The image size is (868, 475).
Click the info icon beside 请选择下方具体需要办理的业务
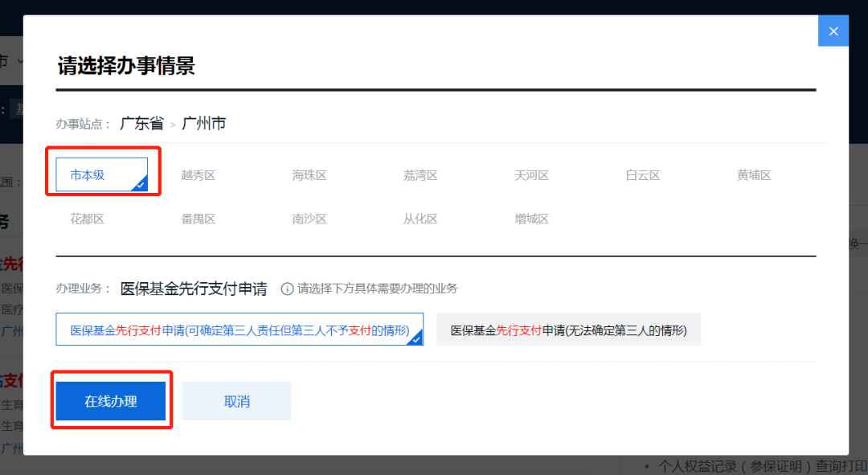[x=287, y=289]
